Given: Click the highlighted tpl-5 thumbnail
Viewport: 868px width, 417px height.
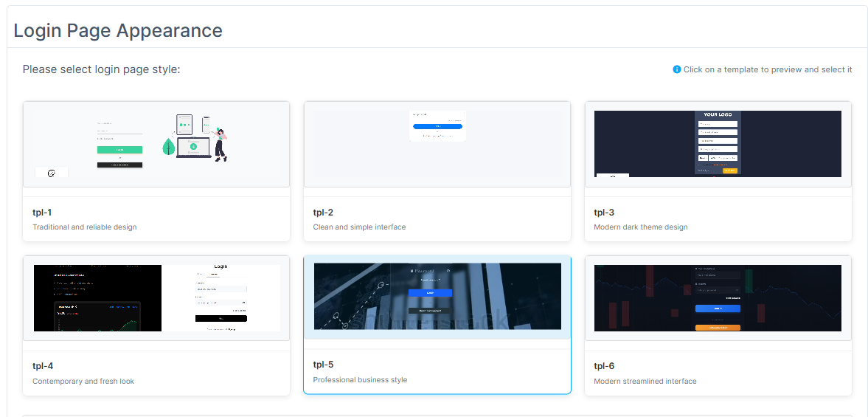Looking at the screenshot, I should pyautogui.click(x=437, y=297).
